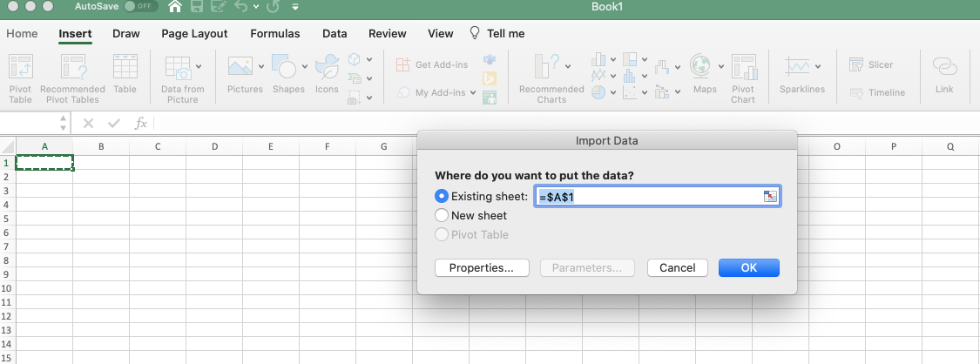The image size is (980, 364).
Task: Open the Undo history dropdown arrow
Action: (x=256, y=7)
